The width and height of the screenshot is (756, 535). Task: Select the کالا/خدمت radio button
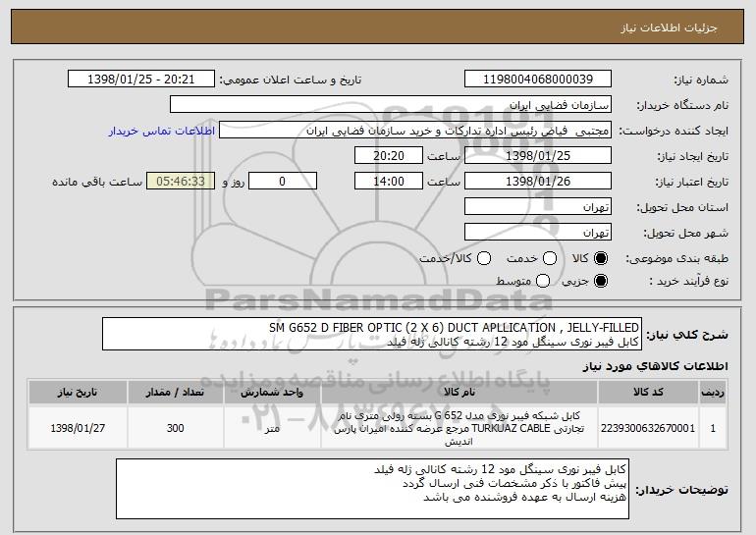[x=484, y=258]
